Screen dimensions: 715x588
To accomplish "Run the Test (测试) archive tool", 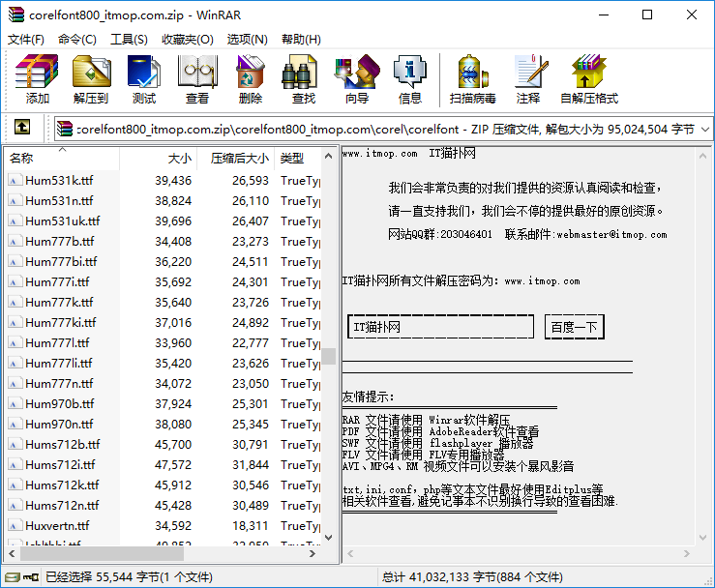I will click(x=144, y=72).
